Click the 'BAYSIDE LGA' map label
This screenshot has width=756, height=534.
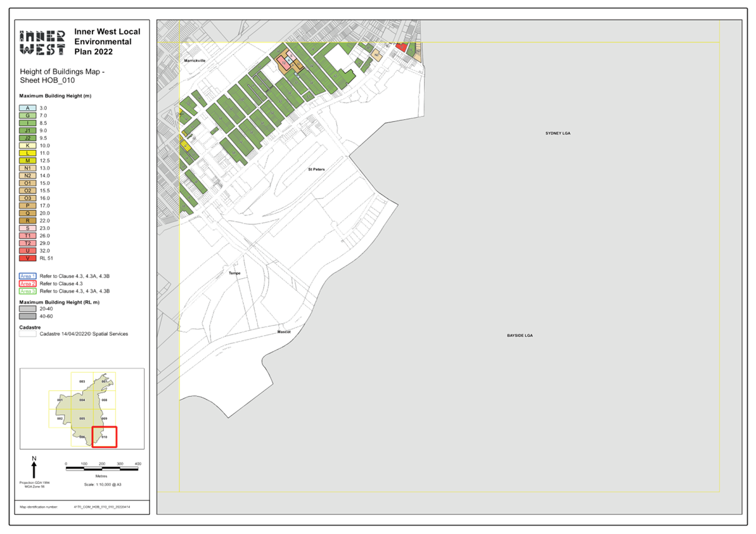(x=520, y=335)
